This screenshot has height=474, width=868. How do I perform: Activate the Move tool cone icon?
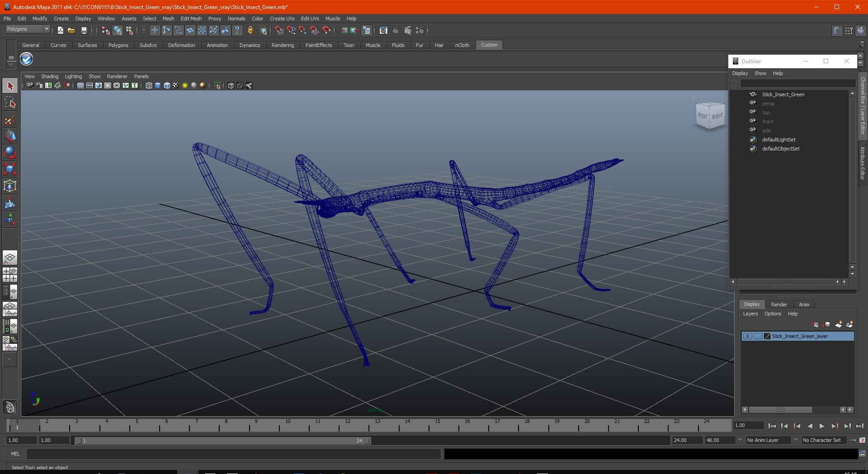[x=10, y=136]
